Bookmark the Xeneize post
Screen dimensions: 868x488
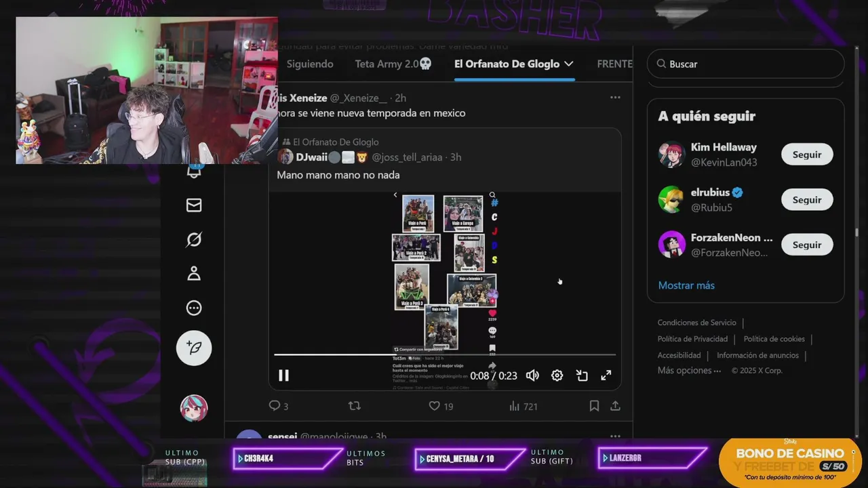click(594, 406)
